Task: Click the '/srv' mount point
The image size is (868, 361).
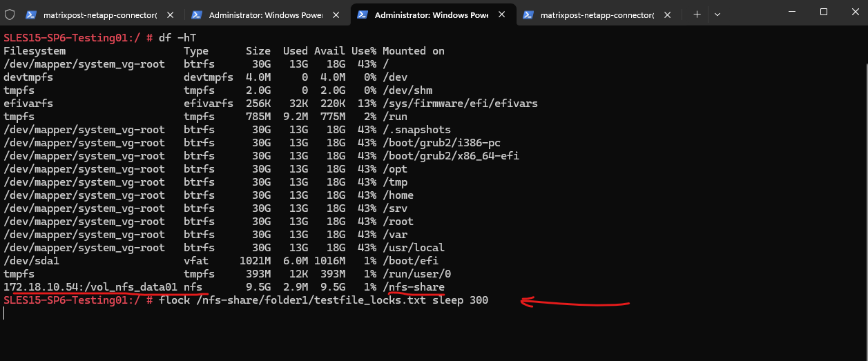Action: click(395, 208)
